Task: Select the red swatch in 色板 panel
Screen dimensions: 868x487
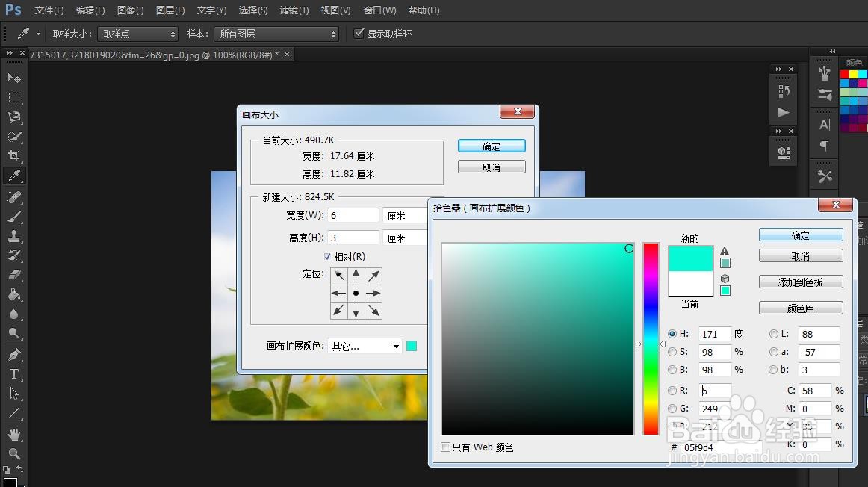Action: (x=845, y=74)
